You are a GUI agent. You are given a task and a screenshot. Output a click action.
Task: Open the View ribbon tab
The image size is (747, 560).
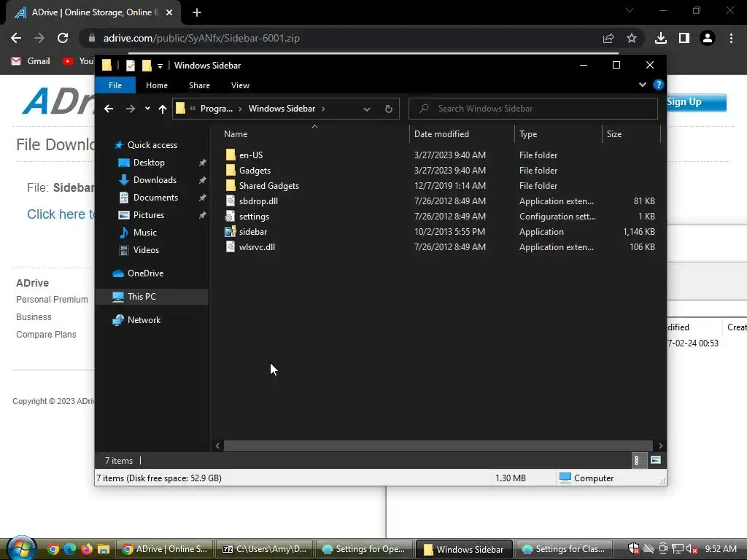(x=240, y=85)
